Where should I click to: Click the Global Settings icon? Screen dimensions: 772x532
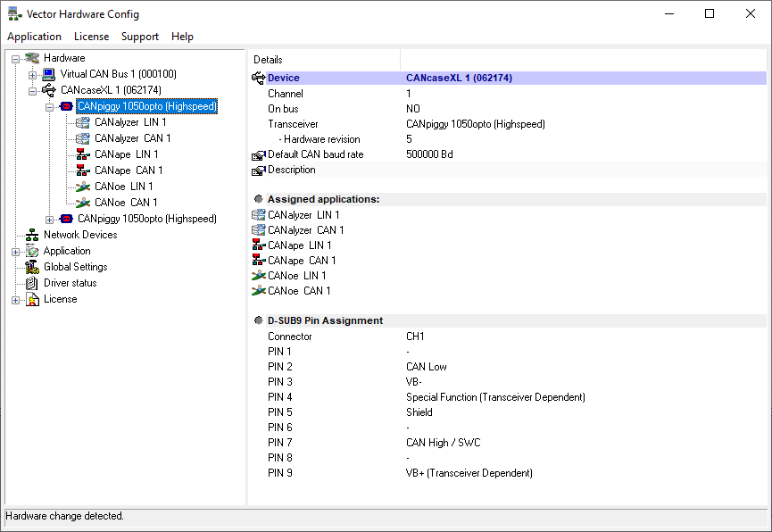(32, 267)
